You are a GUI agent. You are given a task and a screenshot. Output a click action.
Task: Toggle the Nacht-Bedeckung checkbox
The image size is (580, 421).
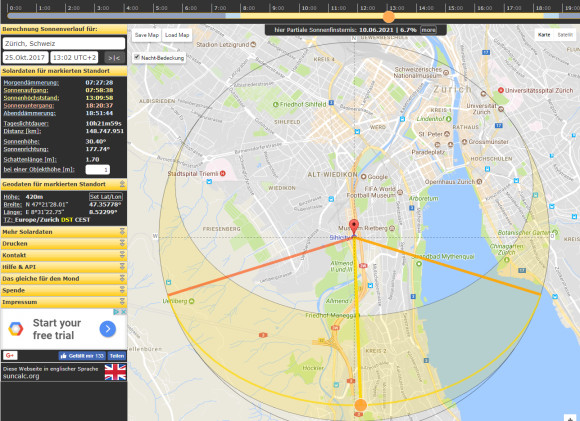[137, 57]
